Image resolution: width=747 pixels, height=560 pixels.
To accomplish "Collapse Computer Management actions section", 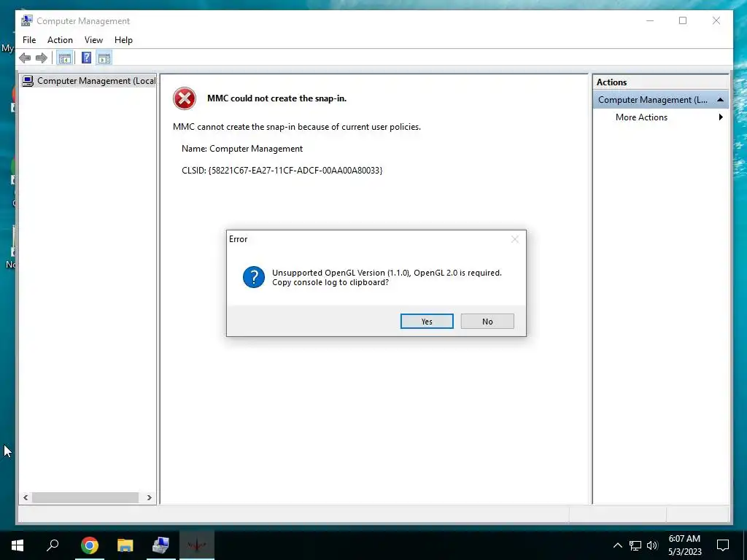I will click(x=720, y=99).
